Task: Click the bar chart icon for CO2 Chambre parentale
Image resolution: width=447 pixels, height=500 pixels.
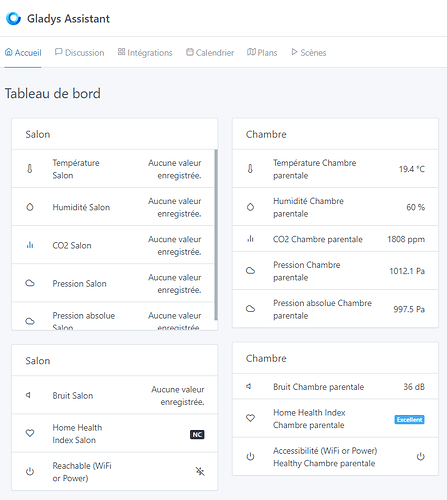Action: click(x=250, y=239)
